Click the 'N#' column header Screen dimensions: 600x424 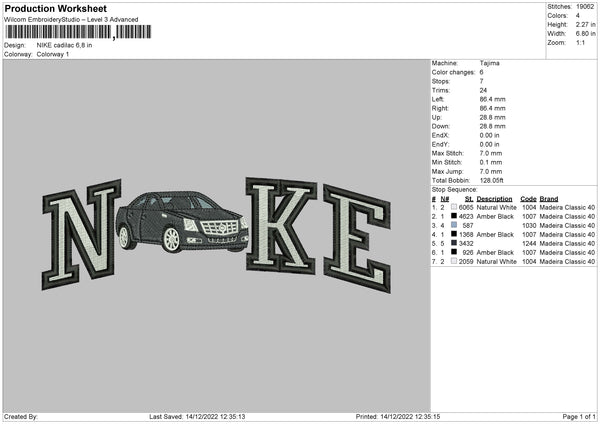(x=445, y=199)
